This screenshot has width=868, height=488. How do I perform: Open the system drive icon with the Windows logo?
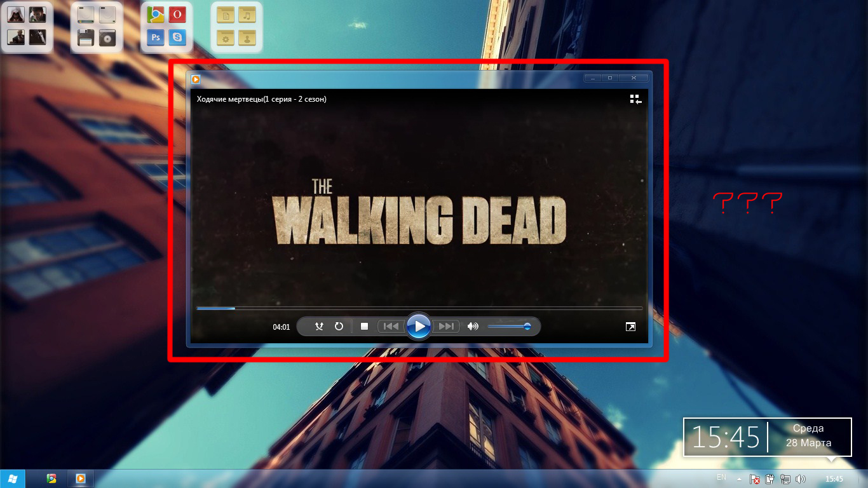click(86, 15)
